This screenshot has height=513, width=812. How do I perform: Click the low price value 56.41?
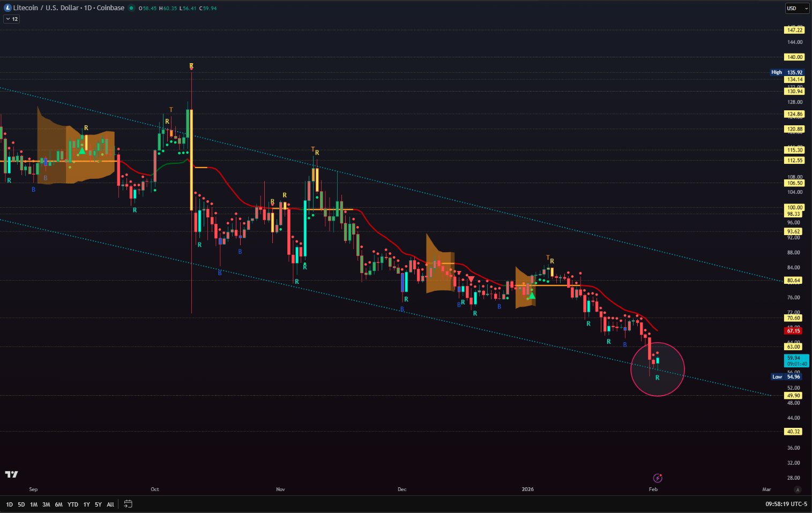189,9
